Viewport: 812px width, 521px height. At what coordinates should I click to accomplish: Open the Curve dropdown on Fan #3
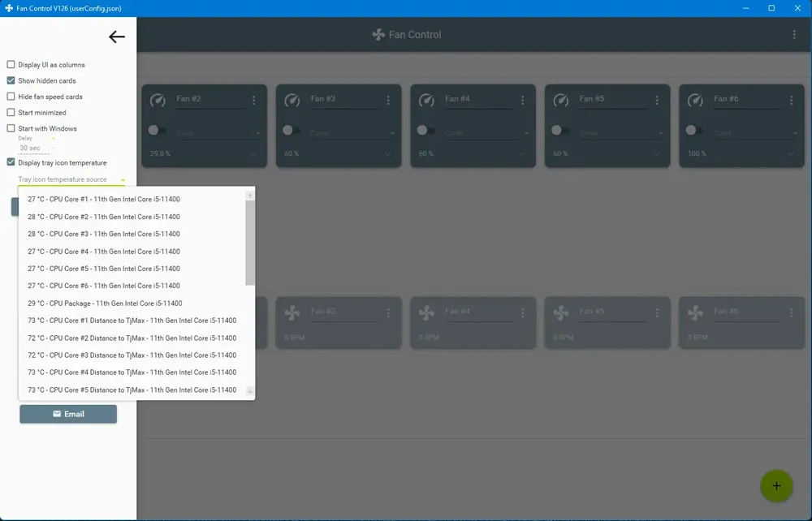[x=352, y=133]
